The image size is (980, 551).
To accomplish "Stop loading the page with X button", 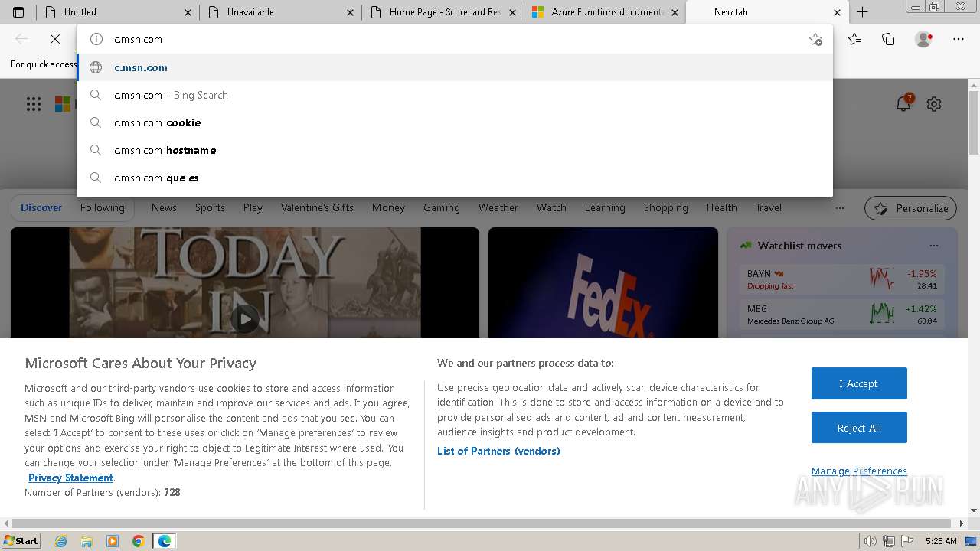I will [54, 39].
